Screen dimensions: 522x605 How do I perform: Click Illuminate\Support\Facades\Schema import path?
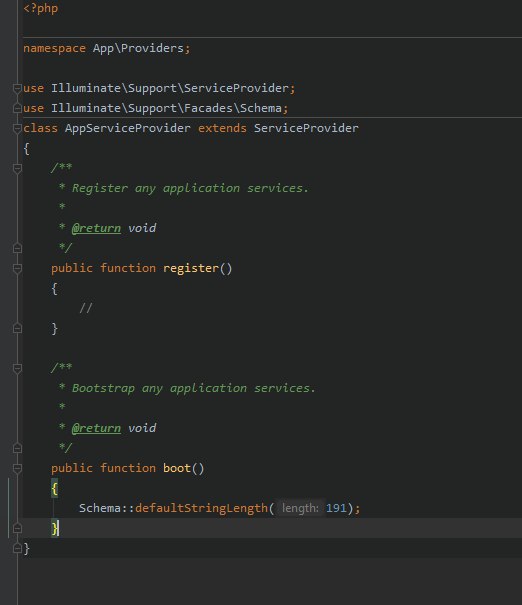(x=166, y=108)
